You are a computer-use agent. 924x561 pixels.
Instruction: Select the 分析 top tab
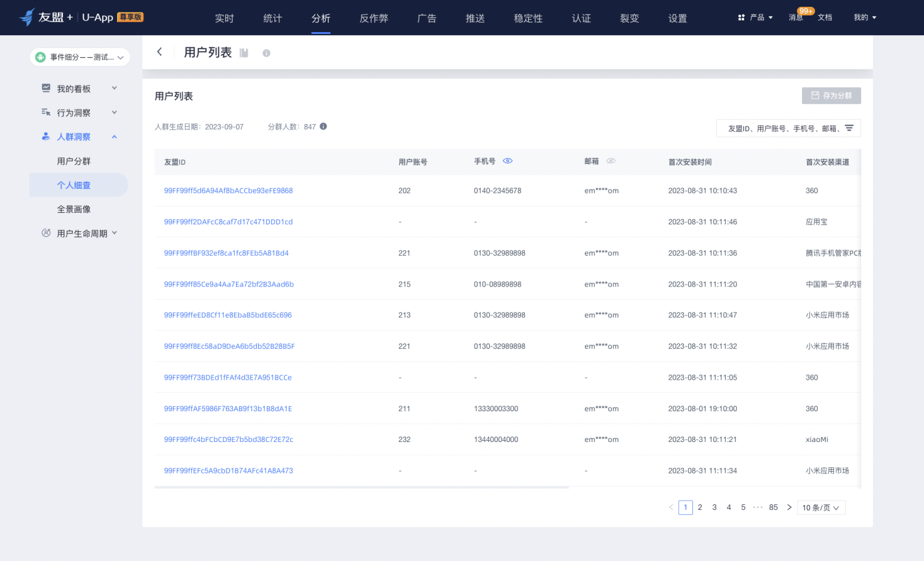(321, 18)
